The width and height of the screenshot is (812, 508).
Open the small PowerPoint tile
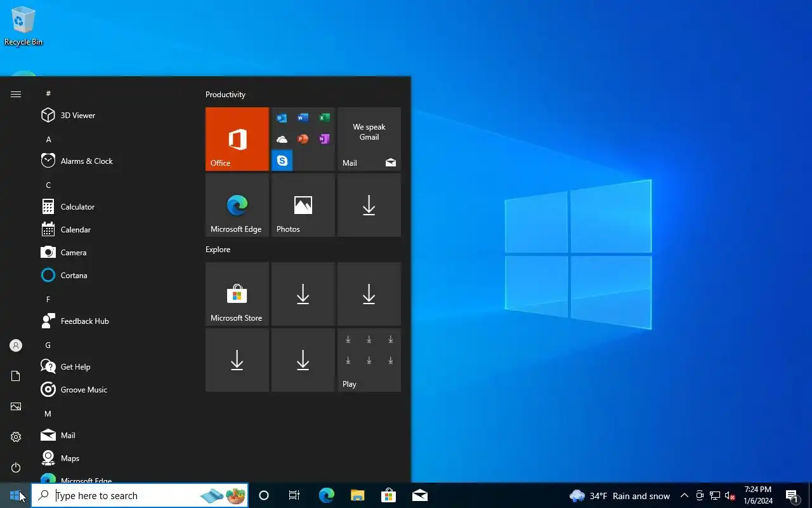303,139
